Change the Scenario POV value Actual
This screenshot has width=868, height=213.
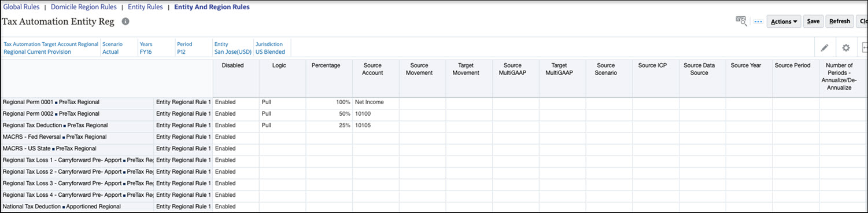pos(110,52)
